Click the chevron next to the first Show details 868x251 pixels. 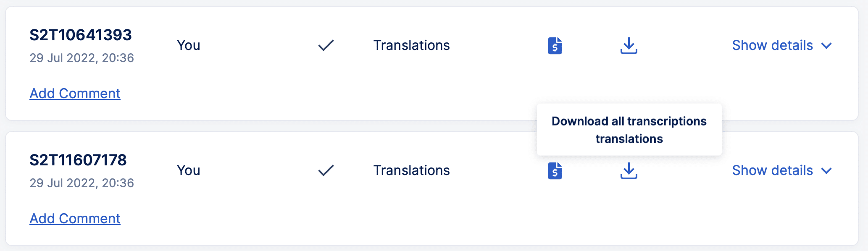pos(826,46)
